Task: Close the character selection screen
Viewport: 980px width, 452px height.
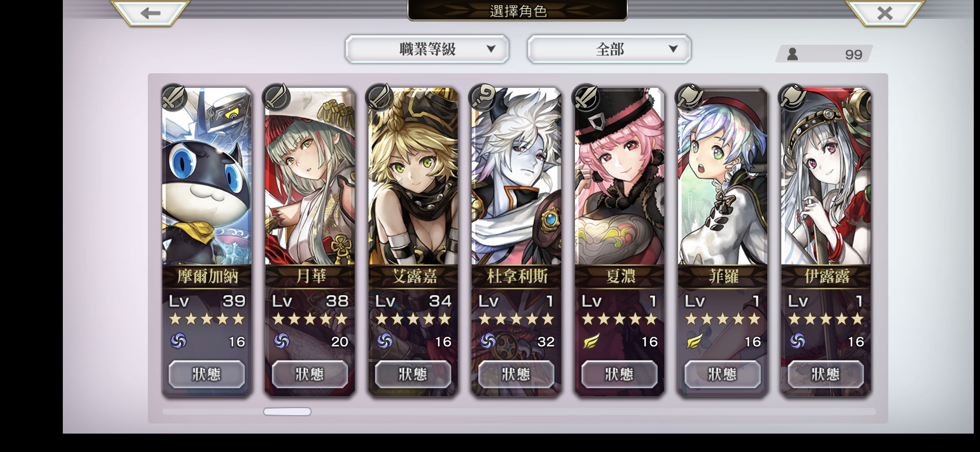Action: tap(885, 13)
